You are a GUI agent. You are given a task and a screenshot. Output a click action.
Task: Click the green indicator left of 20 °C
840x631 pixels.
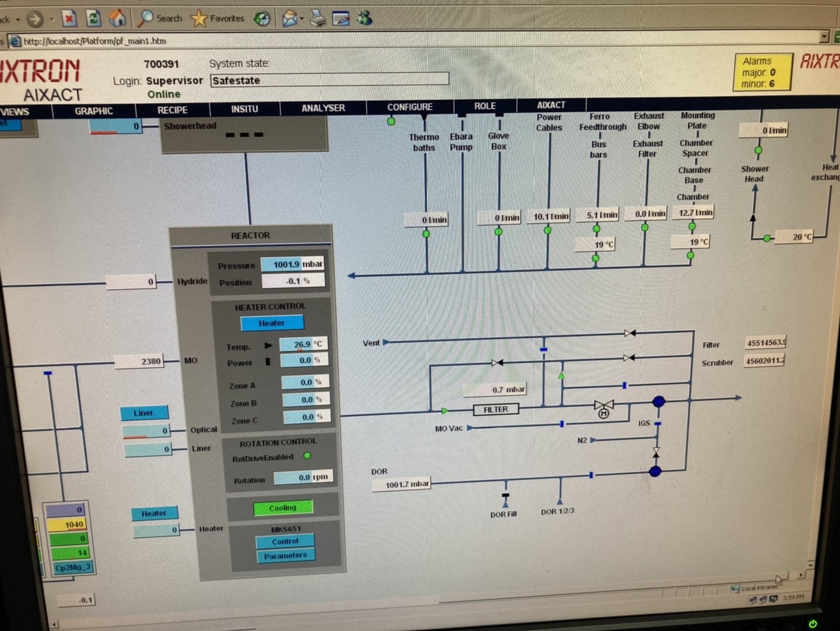(x=767, y=238)
